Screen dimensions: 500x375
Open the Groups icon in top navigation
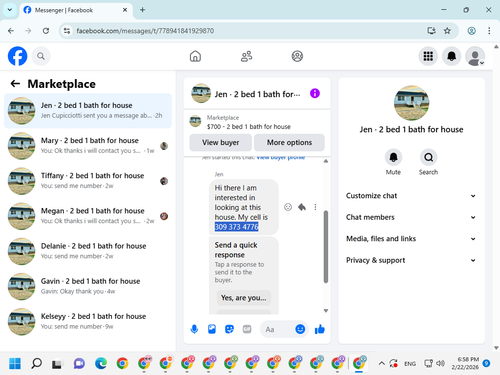pyautogui.click(x=297, y=56)
